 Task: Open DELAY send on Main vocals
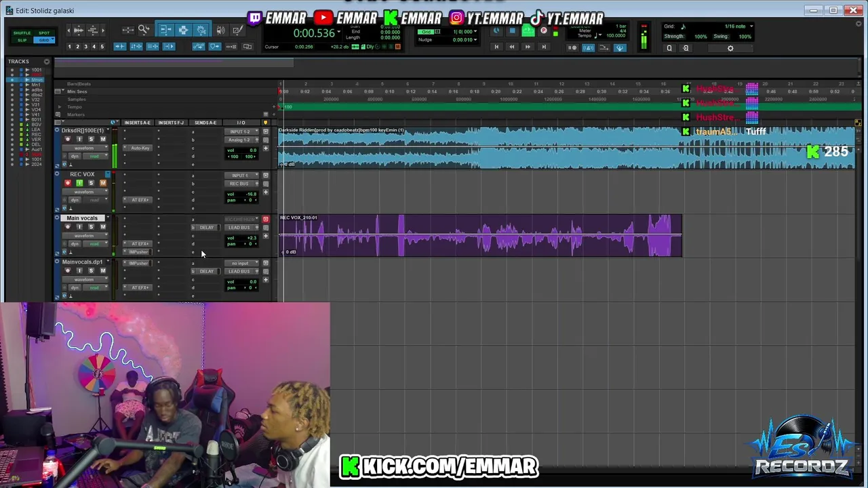207,228
